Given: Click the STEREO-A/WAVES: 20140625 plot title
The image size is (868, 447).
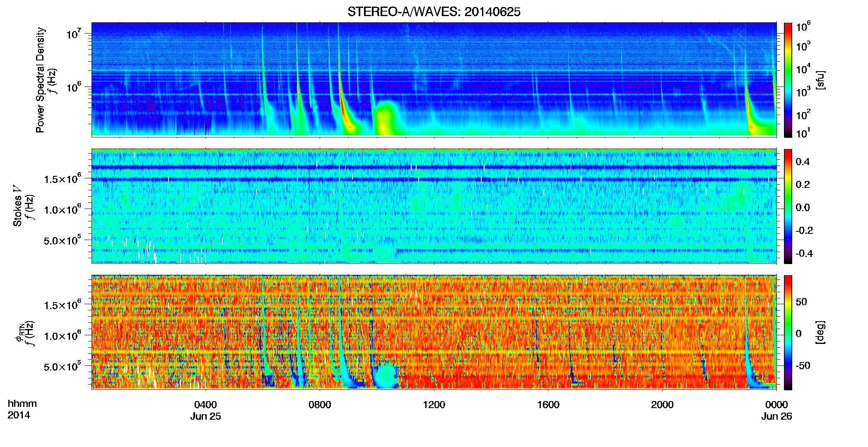Looking at the screenshot, I should pyautogui.click(x=434, y=12).
